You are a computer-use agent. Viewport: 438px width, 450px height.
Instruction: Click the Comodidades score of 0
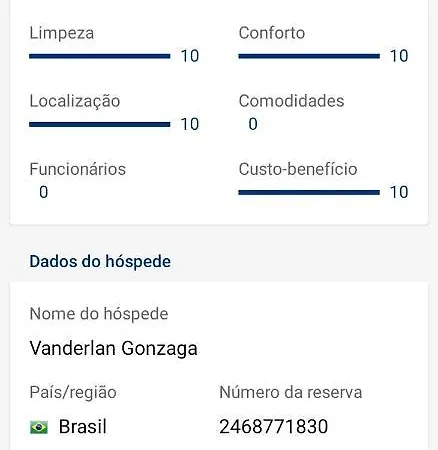pos(253,124)
